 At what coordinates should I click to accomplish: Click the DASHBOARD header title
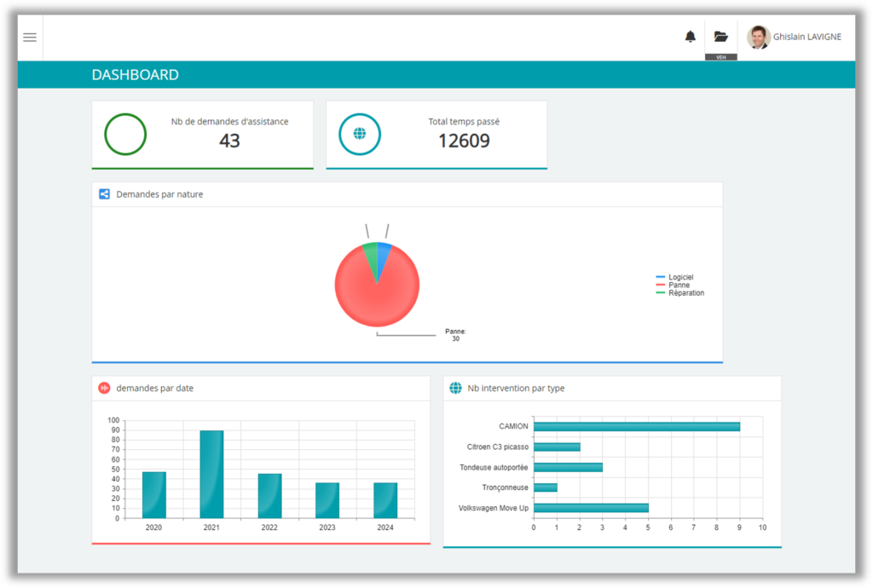[135, 75]
